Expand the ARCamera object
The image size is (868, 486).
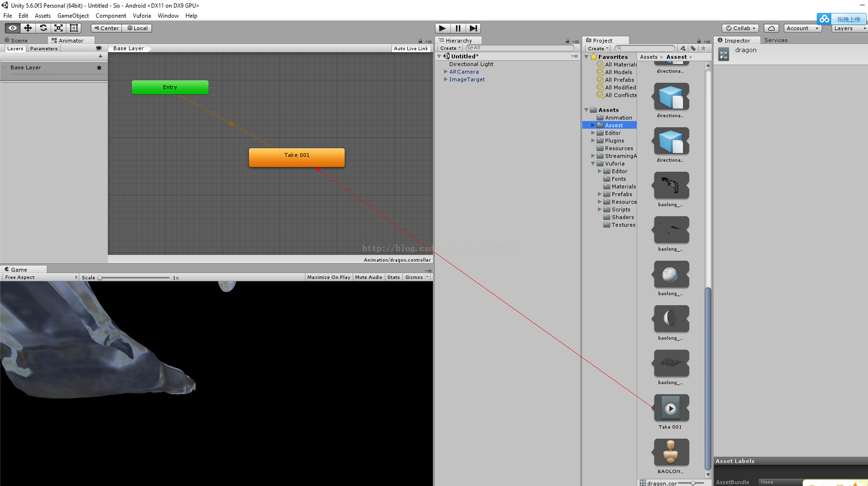click(445, 72)
